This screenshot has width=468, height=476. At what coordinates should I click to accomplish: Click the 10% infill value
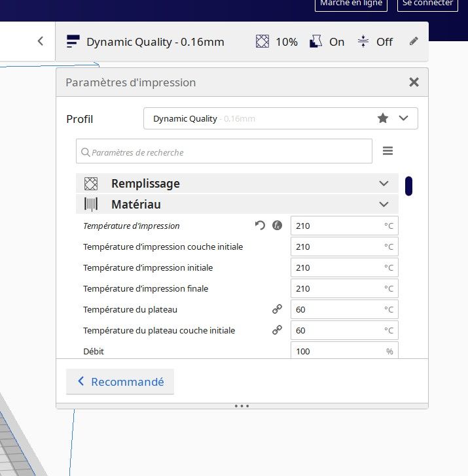pyautogui.click(x=287, y=42)
